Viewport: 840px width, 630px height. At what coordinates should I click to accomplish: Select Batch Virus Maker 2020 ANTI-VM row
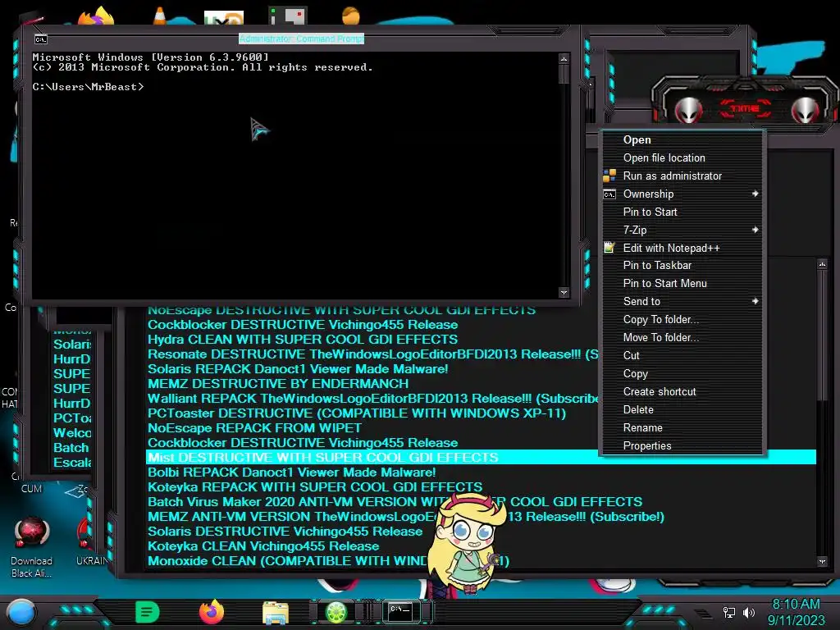point(395,502)
